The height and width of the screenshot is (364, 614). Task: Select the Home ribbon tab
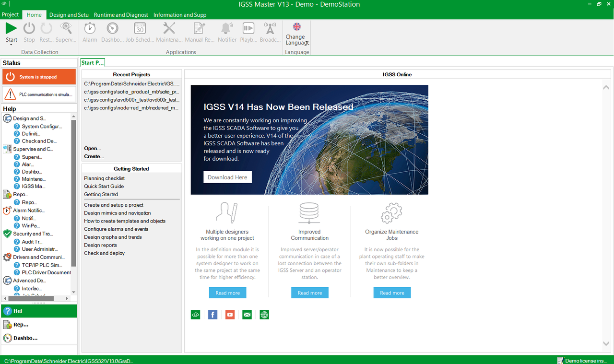coord(34,15)
